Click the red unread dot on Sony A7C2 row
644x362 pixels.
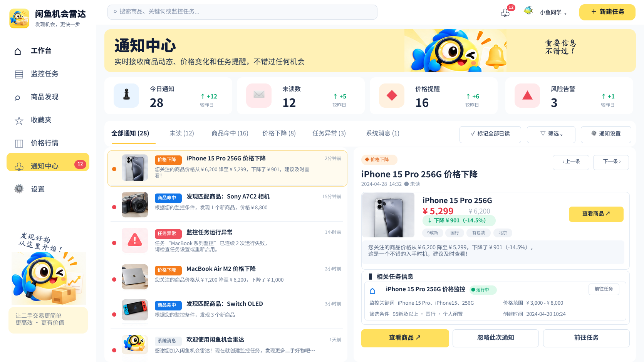tap(114, 207)
